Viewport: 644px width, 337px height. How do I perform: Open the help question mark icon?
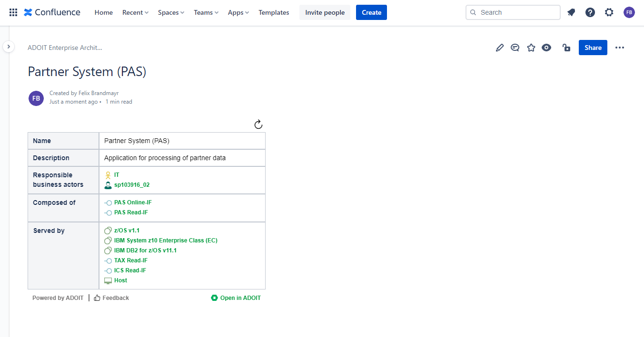pos(590,12)
